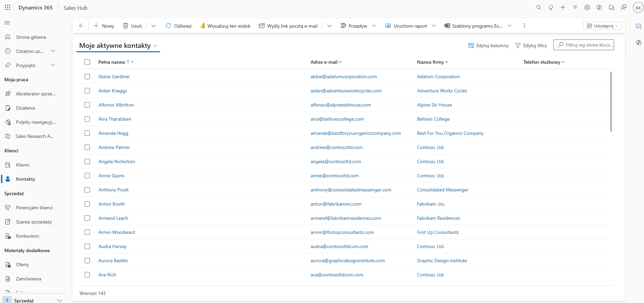Check the Ava Rich row checkbox
The width and height of the screenshot is (644, 303).
(87, 275)
